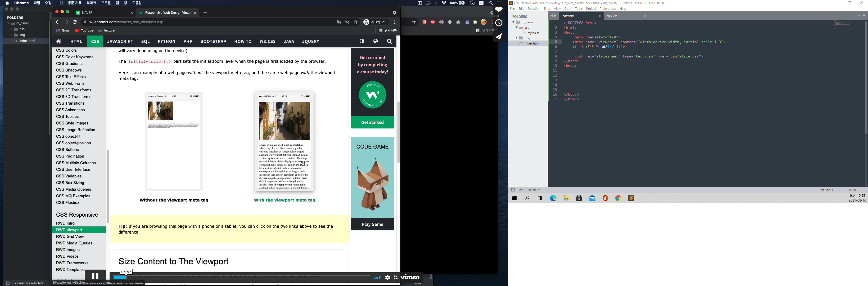The width and height of the screenshot is (868, 286).
Task: Toggle W3Schools dark mode icon
Action: [x=362, y=41]
